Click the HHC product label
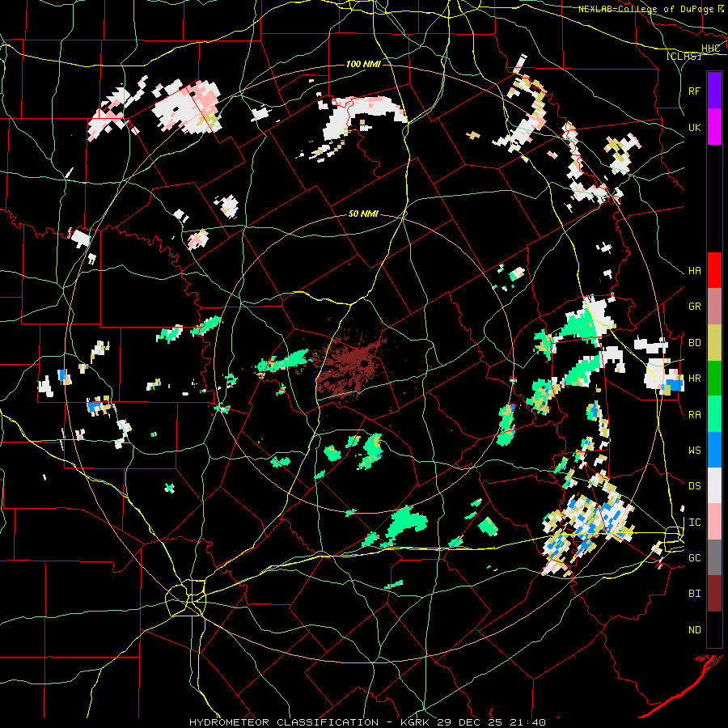 [710, 49]
